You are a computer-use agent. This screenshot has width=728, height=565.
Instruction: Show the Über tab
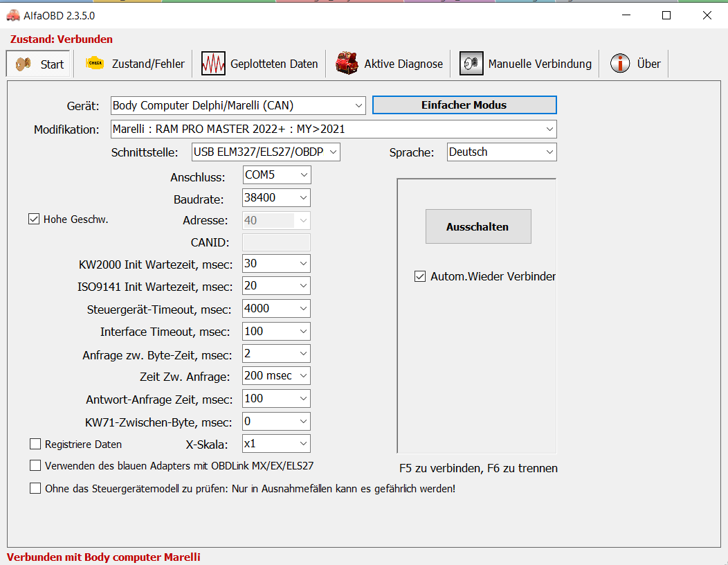coord(635,64)
